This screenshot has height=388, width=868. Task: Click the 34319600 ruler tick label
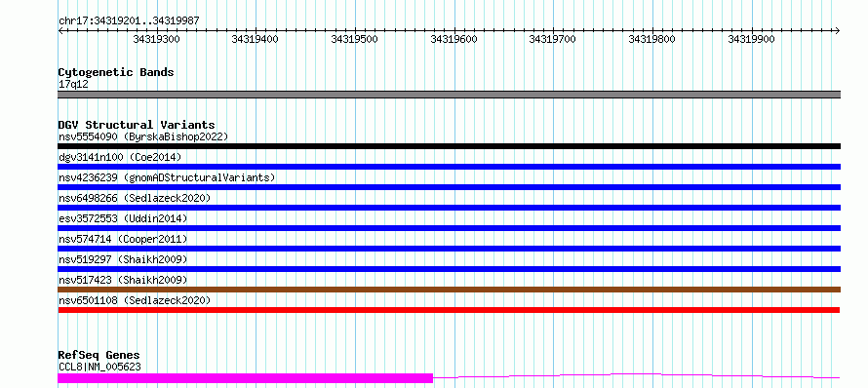(x=454, y=39)
